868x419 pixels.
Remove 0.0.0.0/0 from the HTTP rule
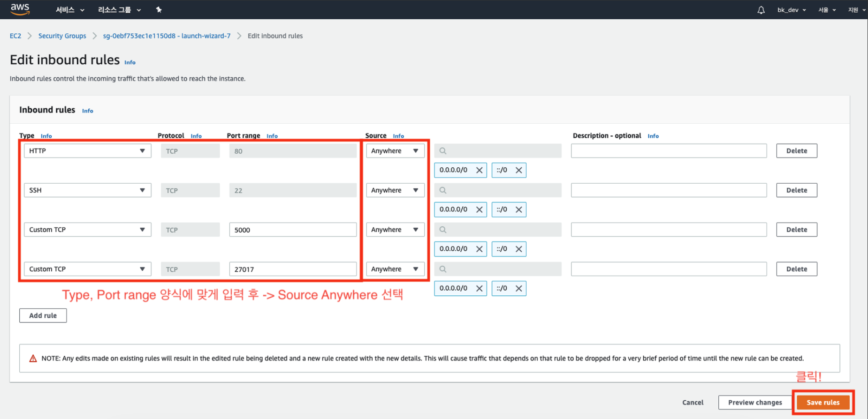point(479,170)
